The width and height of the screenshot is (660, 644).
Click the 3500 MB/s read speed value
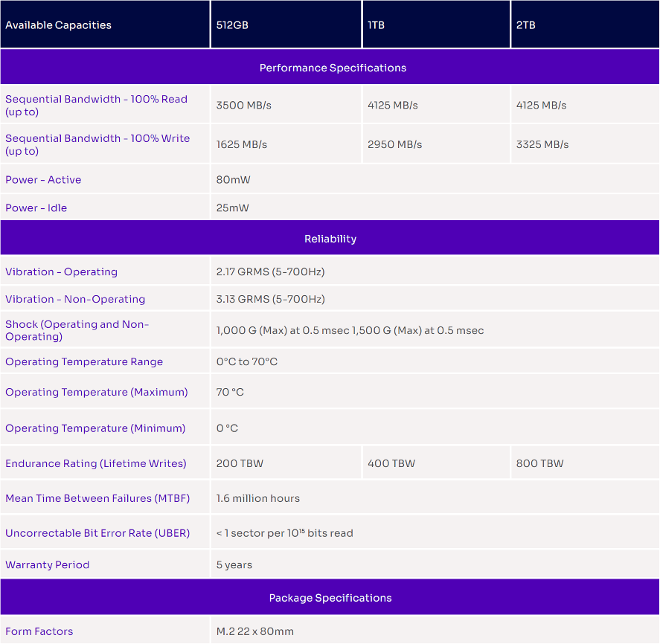[x=243, y=106]
